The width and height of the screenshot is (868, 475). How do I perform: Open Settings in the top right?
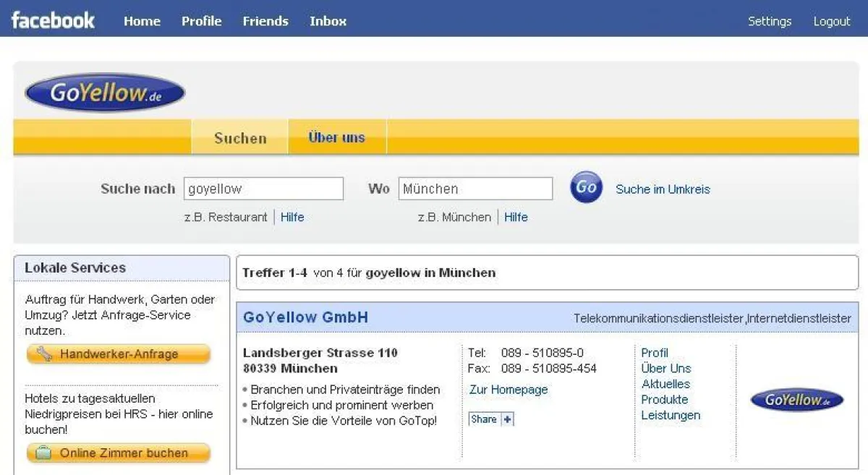tap(770, 21)
